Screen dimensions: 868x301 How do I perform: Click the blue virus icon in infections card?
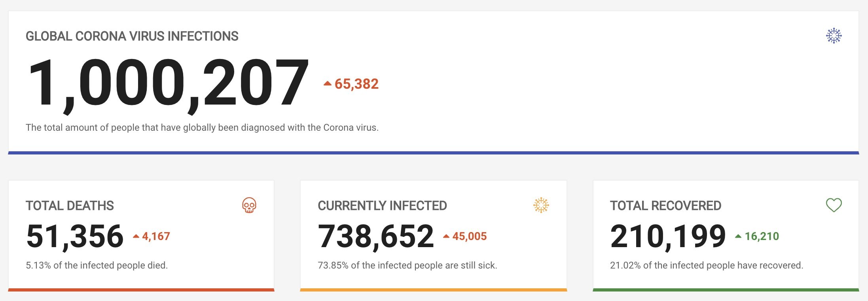tap(834, 36)
